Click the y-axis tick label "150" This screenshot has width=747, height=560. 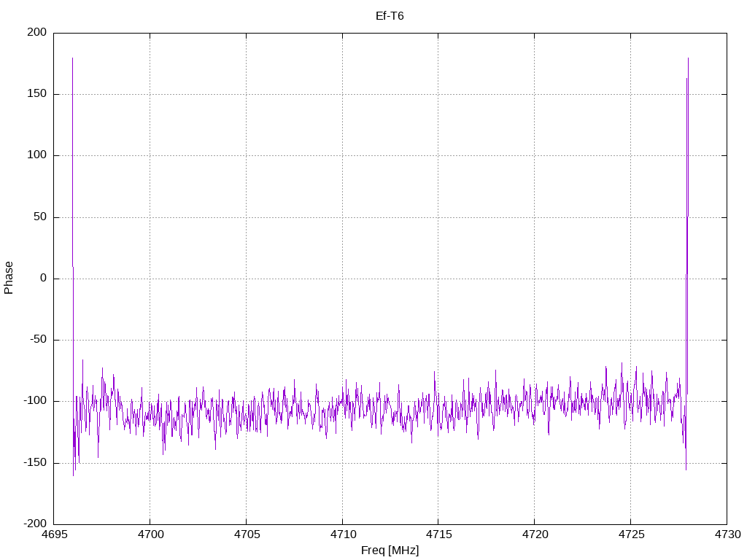[37, 94]
